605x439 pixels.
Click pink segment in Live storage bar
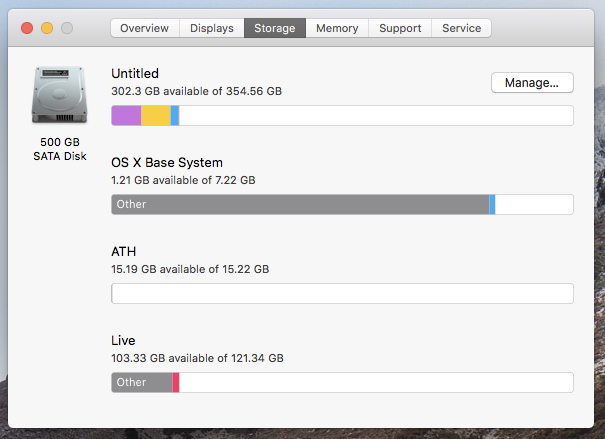coord(176,382)
